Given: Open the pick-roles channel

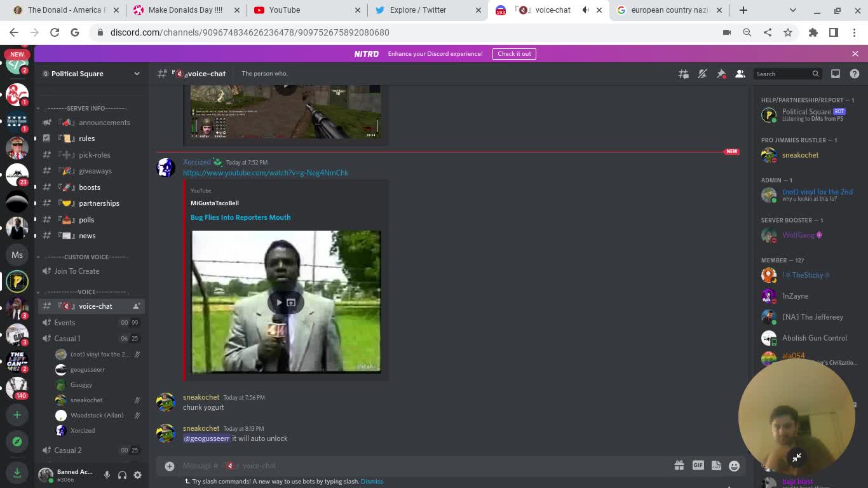Looking at the screenshot, I should (92, 155).
